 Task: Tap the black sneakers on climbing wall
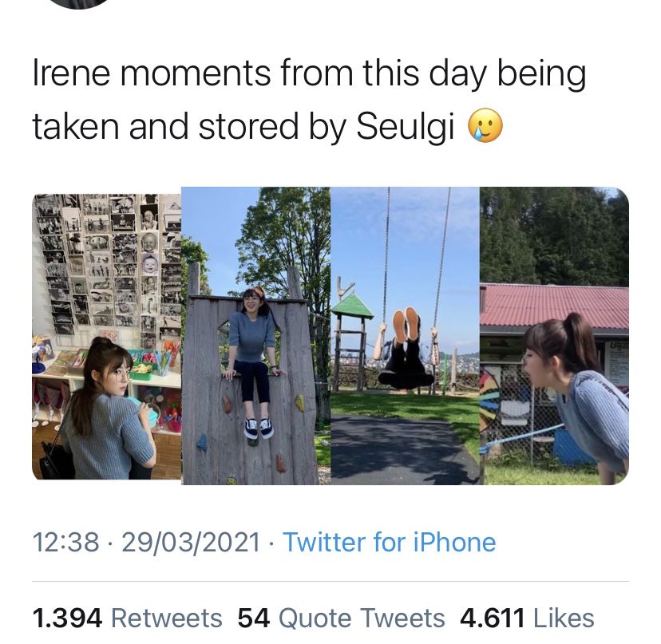pos(259,428)
